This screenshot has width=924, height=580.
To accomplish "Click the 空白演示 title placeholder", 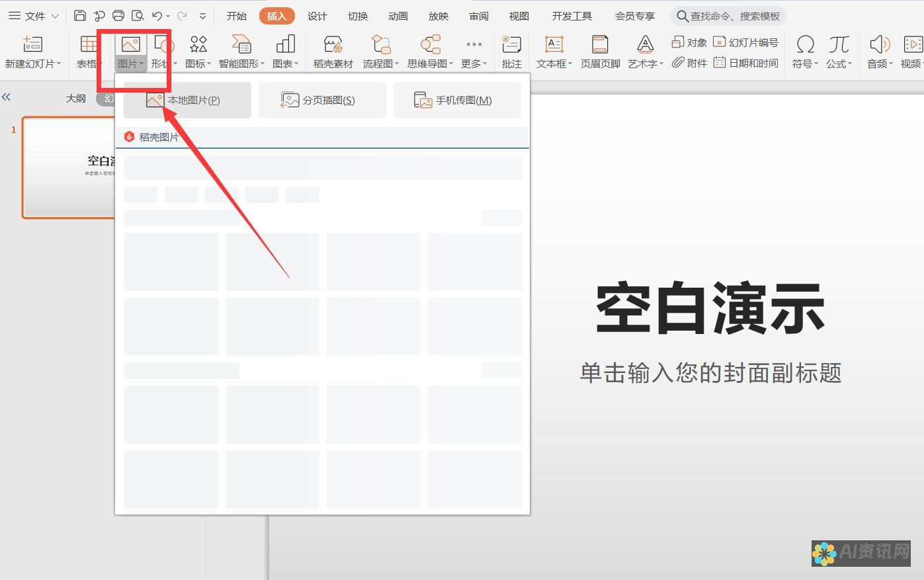I will [x=710, y=308].
